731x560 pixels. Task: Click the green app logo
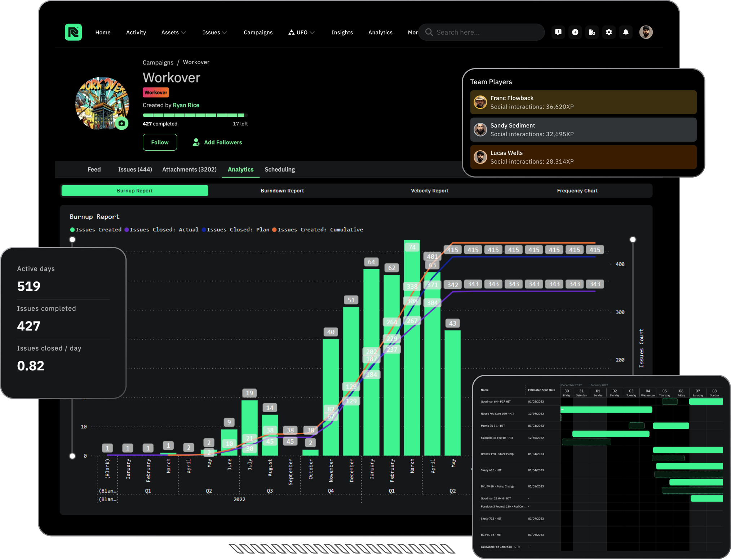[x=73, y=32]
